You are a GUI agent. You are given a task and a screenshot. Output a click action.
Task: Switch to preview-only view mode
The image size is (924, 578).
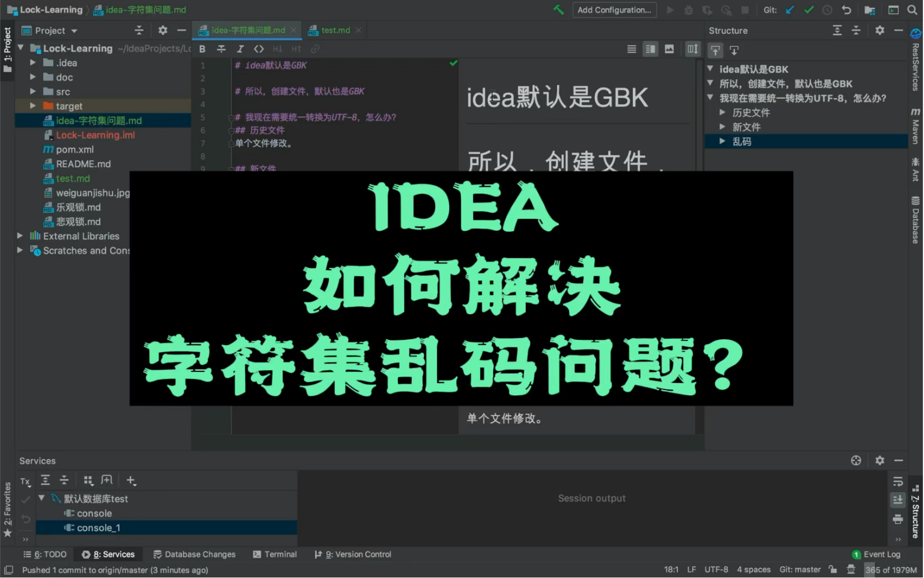click(669, 49)
